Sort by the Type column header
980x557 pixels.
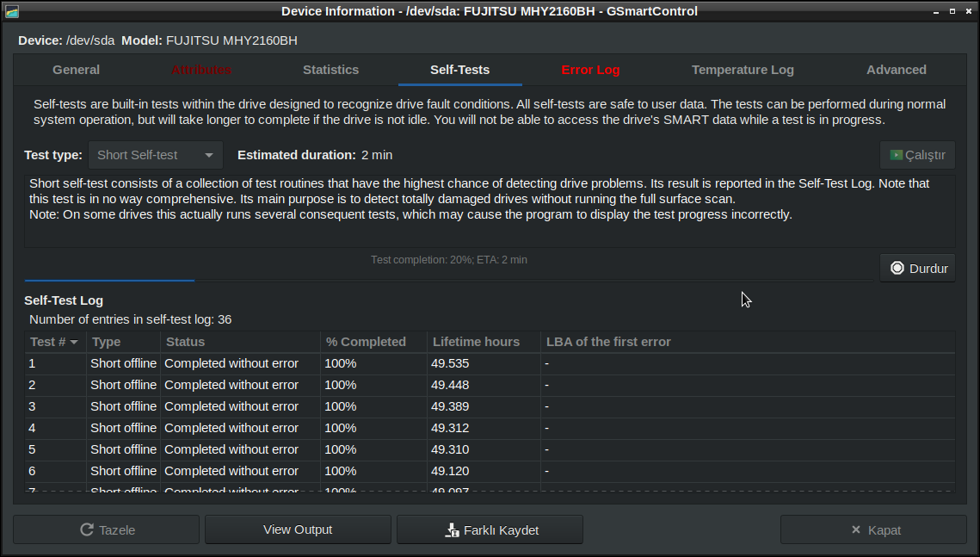(x=123, y=342)
